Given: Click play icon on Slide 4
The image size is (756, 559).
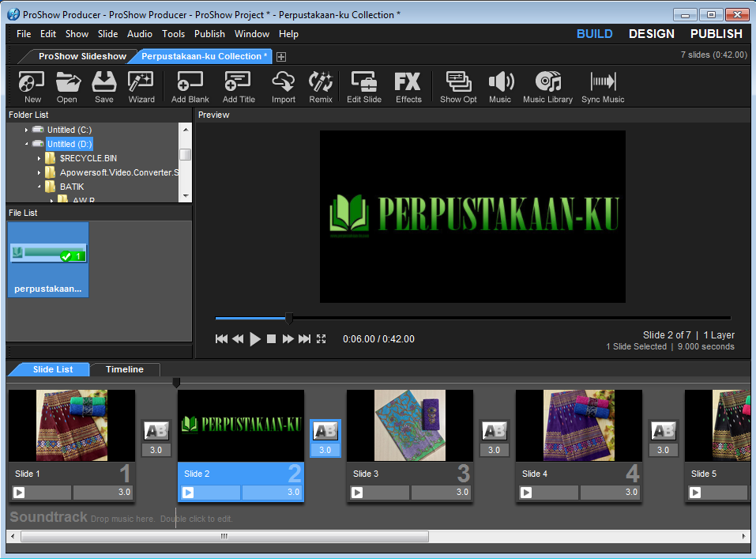Looking at the screenshot, I should (526, 493).
